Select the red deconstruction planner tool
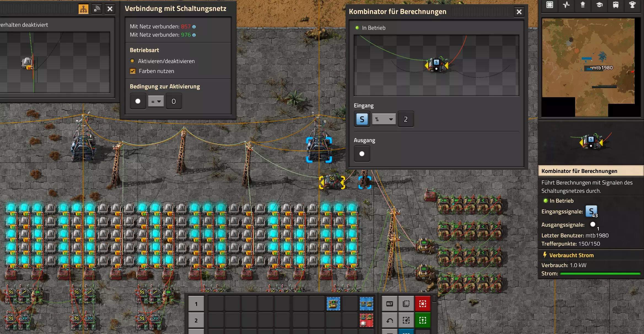The image size is (644, 334). 422,304
